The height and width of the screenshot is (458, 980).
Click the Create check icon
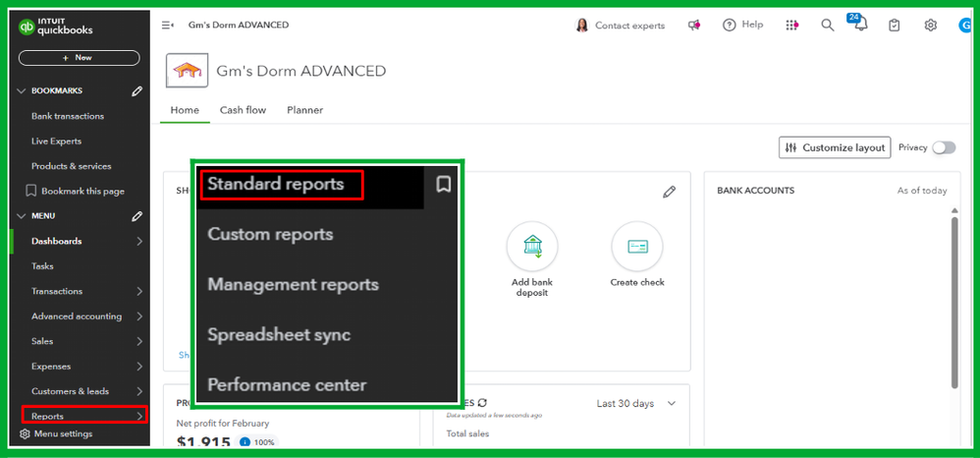coord(637,247)
